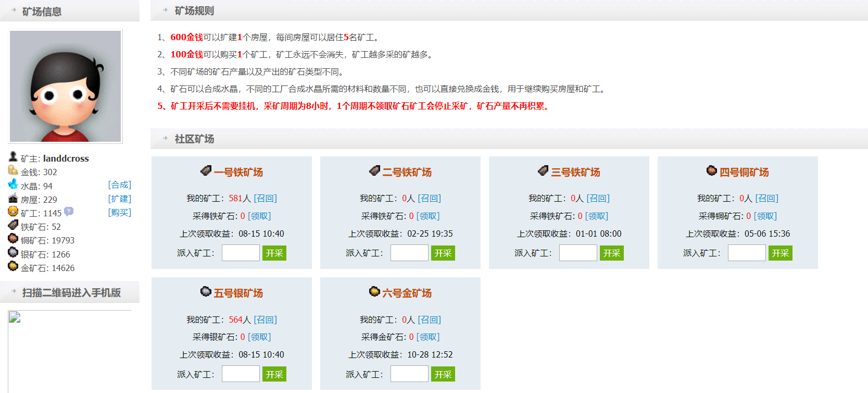Hit 开采 button in 三号铁矿场
The height and width of the screenshot is (393, 868).
pos(612,253)
